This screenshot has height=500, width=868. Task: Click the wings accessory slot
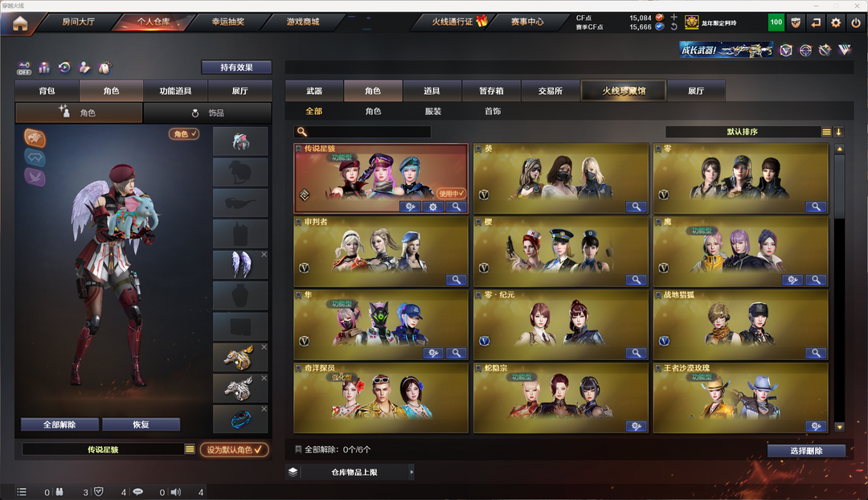(241, 264)
